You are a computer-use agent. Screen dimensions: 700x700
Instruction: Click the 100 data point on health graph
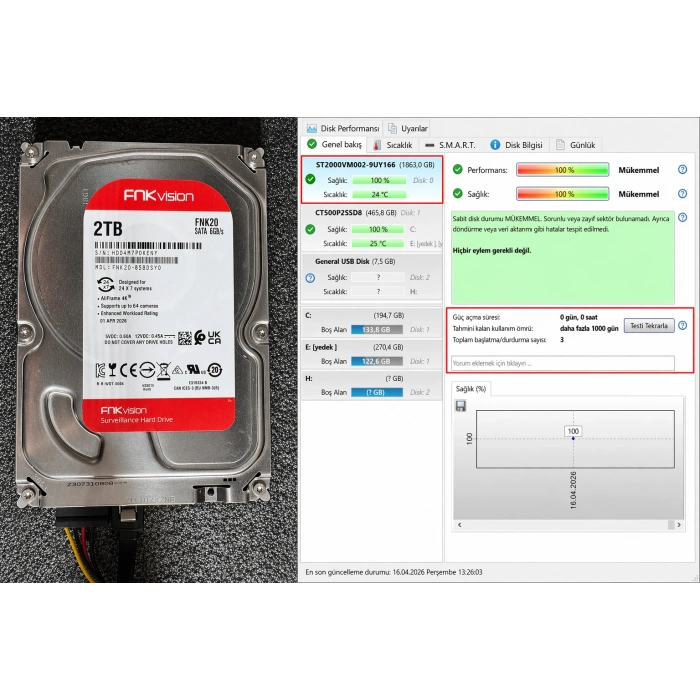pos(573,438)
